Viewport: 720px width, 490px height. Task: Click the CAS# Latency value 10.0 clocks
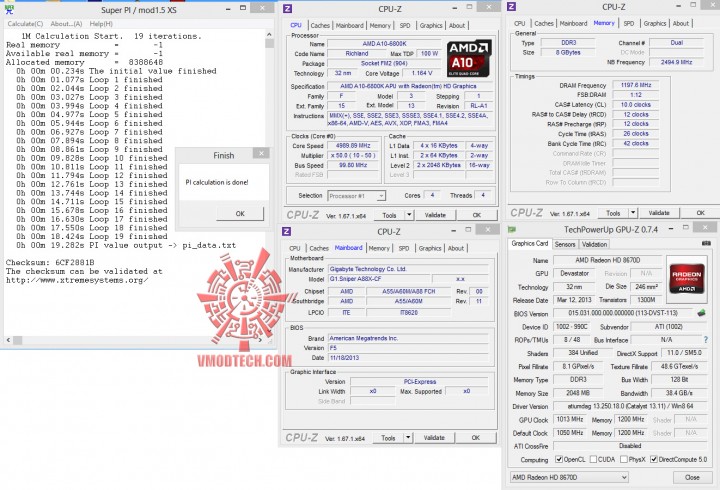[x=636, y=105]
